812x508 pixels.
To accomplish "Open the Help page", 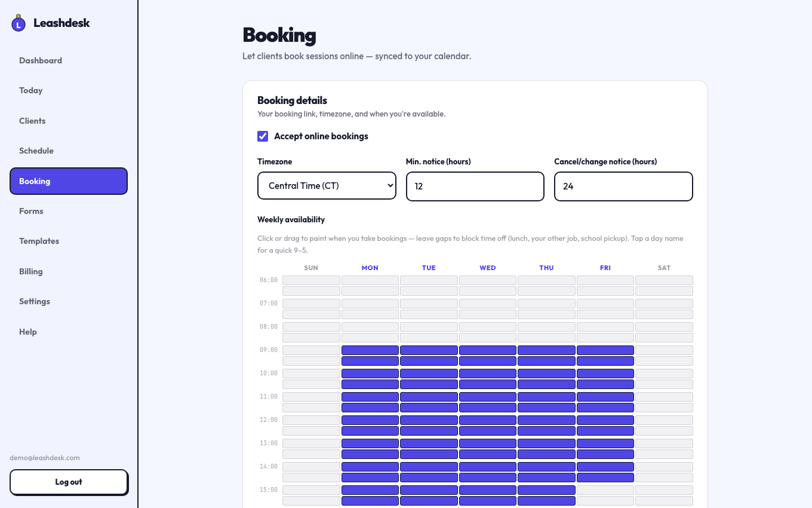I will tap(69, 332).
